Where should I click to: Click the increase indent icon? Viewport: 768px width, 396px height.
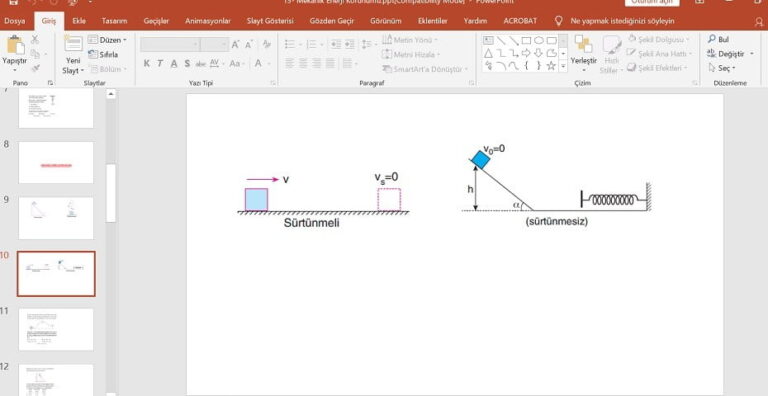tap(349, 45)
